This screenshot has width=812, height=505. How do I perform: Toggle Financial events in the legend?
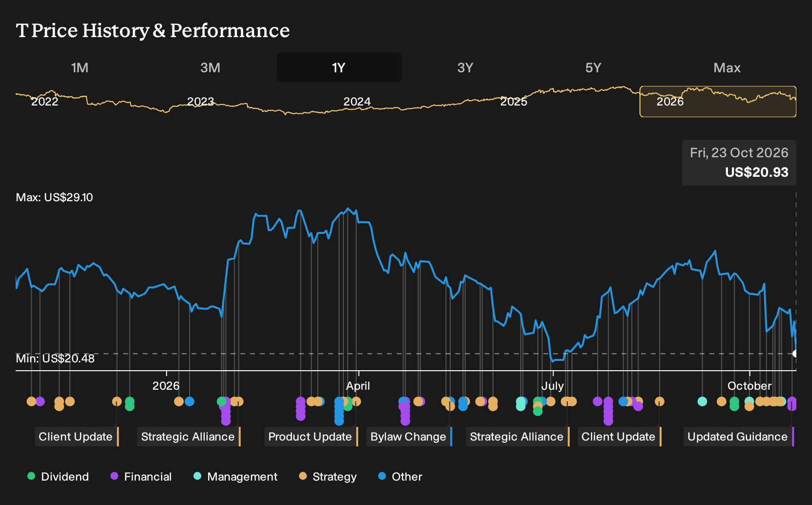click(141, 477)
